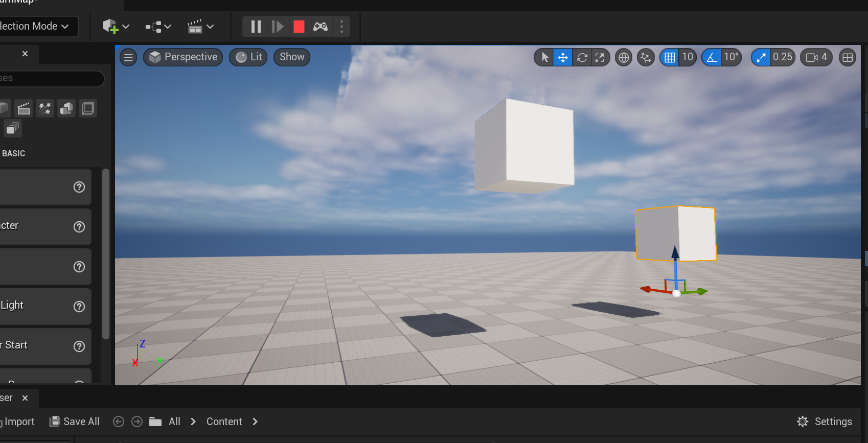Toggle rotation angle snapping icon
Viewport: 868px width, 443px height.
[712, 57]
